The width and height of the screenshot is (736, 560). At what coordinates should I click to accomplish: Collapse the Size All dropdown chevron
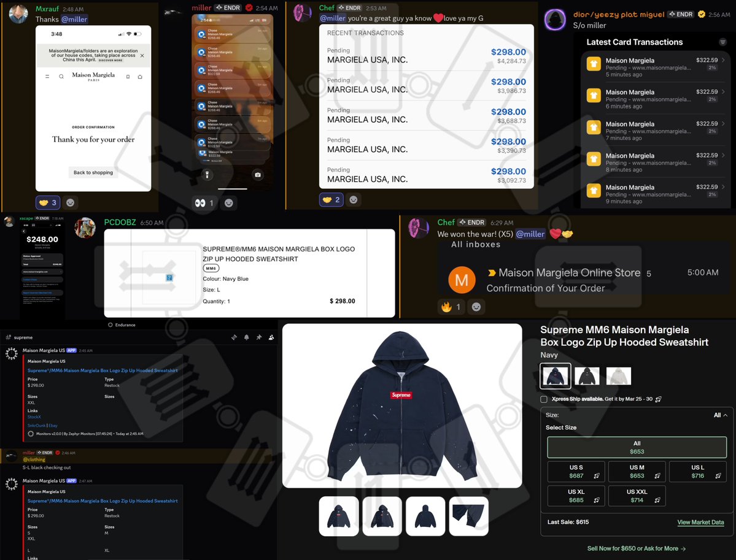725,415
